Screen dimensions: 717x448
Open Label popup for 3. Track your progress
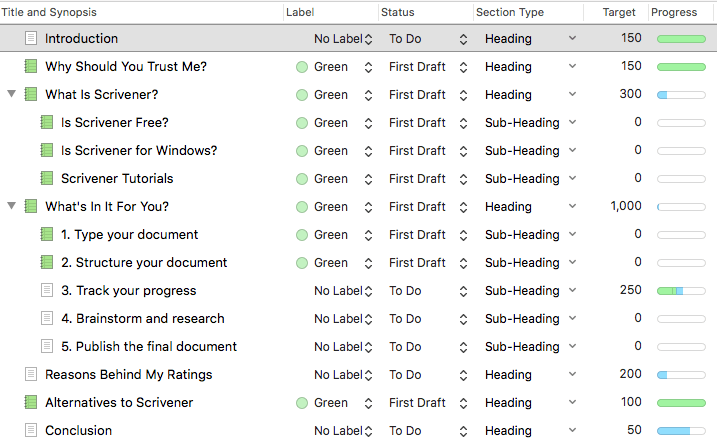coord(369,291)
